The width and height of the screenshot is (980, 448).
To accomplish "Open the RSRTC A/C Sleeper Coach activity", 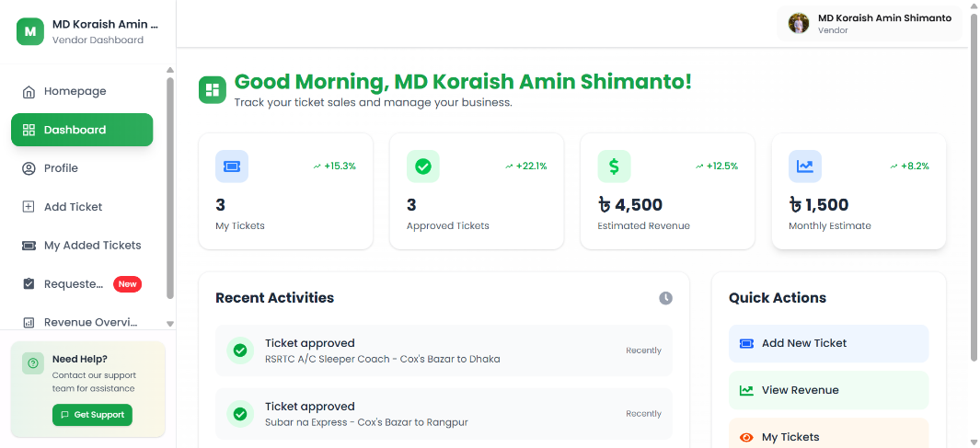I will (444, 350).
